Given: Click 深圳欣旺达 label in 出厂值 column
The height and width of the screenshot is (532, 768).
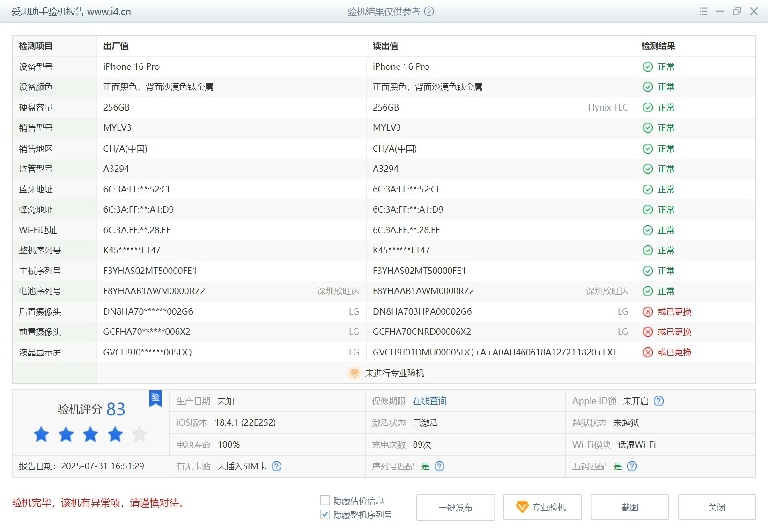Looking at the screenshot, I should (338, 291).
